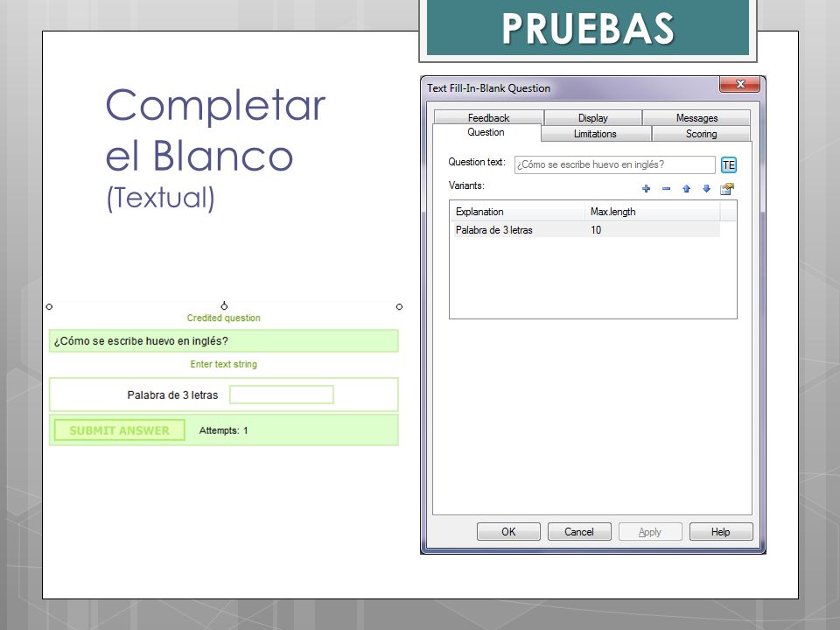840x630 pixels.
Task: Click the top-center rotation handle of quiz object
Action: [x=224, y=306]
